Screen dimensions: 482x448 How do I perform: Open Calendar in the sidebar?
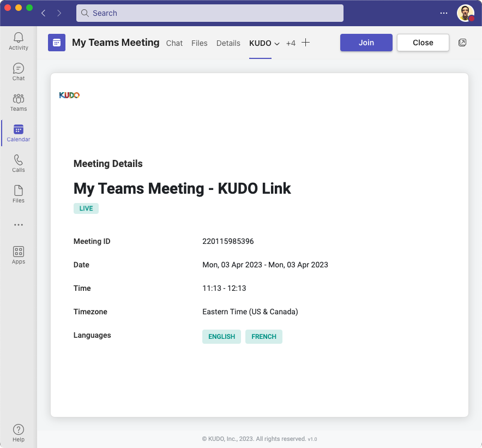pos(19,133)
